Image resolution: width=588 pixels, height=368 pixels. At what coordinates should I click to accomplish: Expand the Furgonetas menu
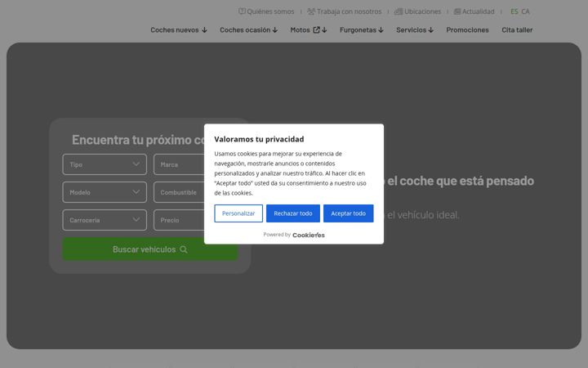pos(362,29)
